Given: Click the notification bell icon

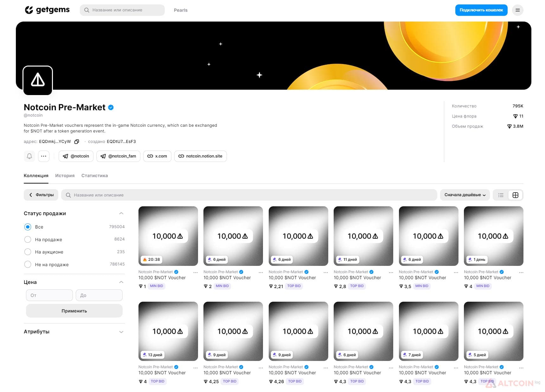Looking at the screenshot, I should [29, 156].
